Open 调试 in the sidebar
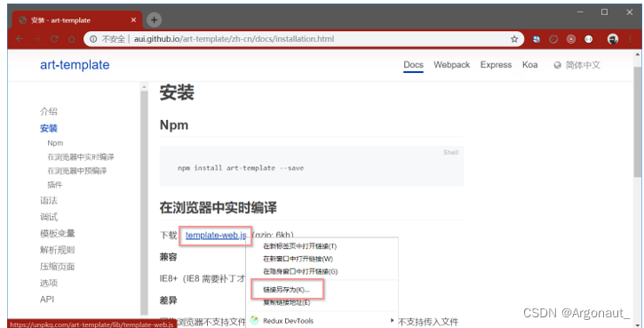Image resolution: width=644 pixels, height=328 pixels. click(49, 217)
